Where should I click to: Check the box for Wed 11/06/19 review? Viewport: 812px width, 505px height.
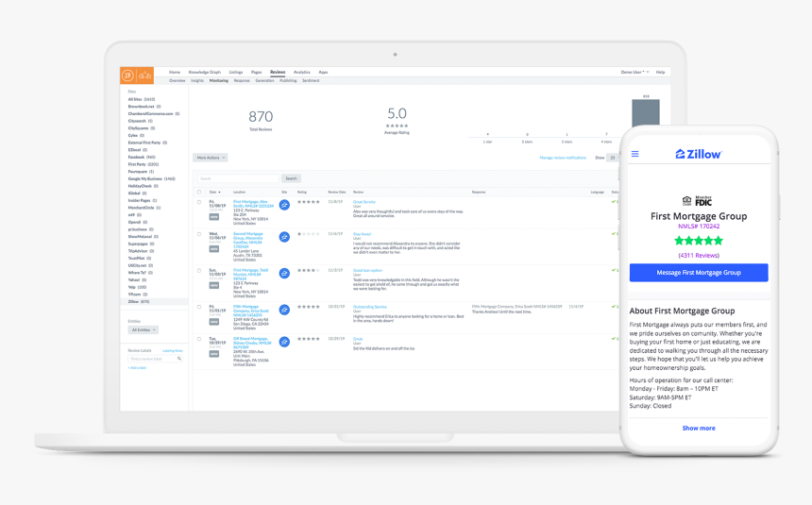[x=199, y=234]
